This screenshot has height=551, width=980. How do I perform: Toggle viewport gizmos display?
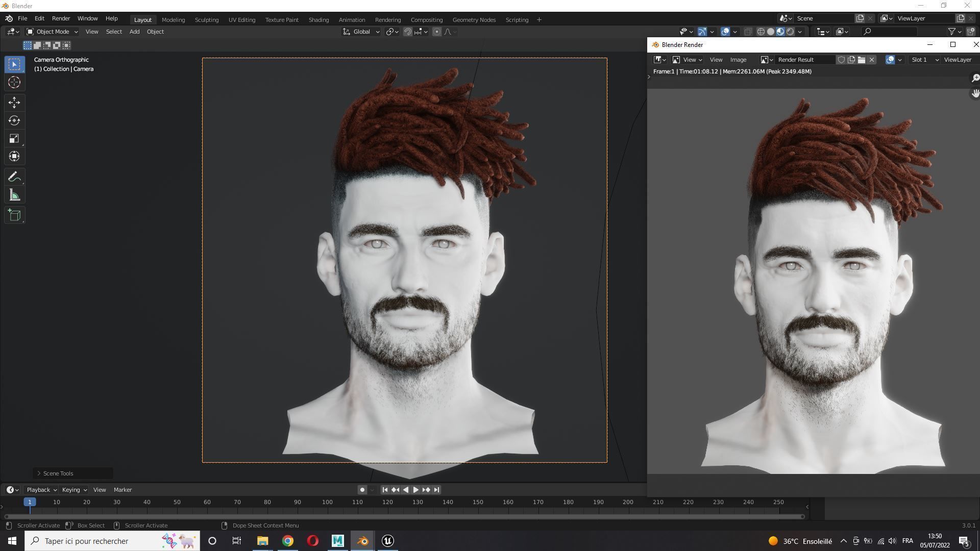(x=702, y=32)
